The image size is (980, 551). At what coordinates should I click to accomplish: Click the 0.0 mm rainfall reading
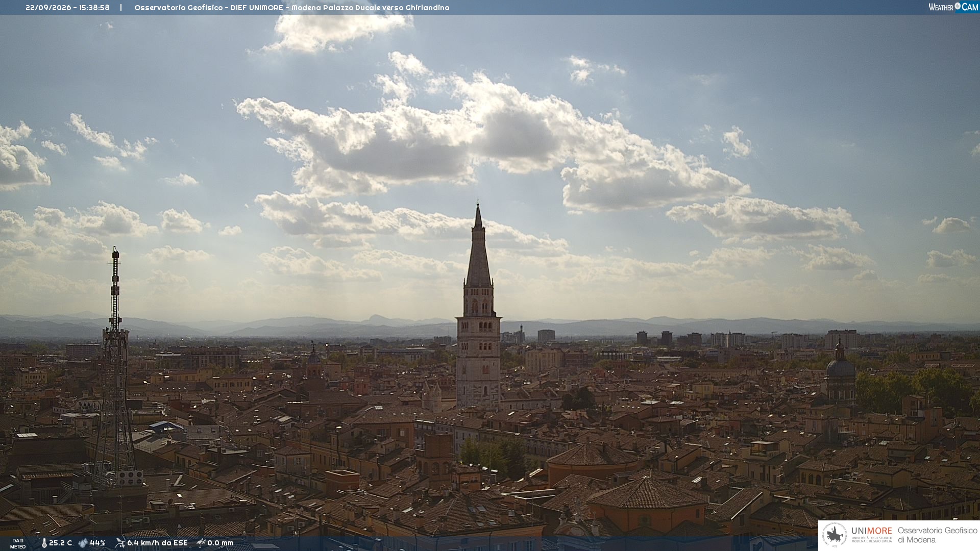tap(220, 543)
